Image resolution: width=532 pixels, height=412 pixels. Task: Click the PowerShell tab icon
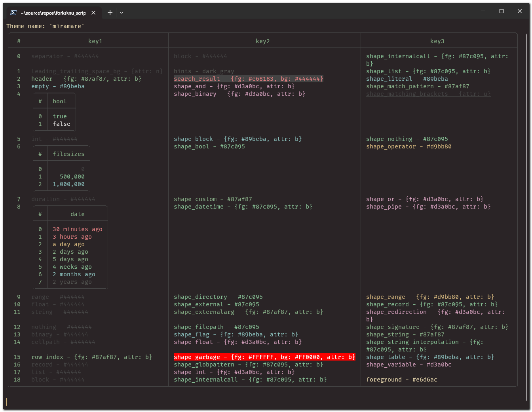coord(13,13)
